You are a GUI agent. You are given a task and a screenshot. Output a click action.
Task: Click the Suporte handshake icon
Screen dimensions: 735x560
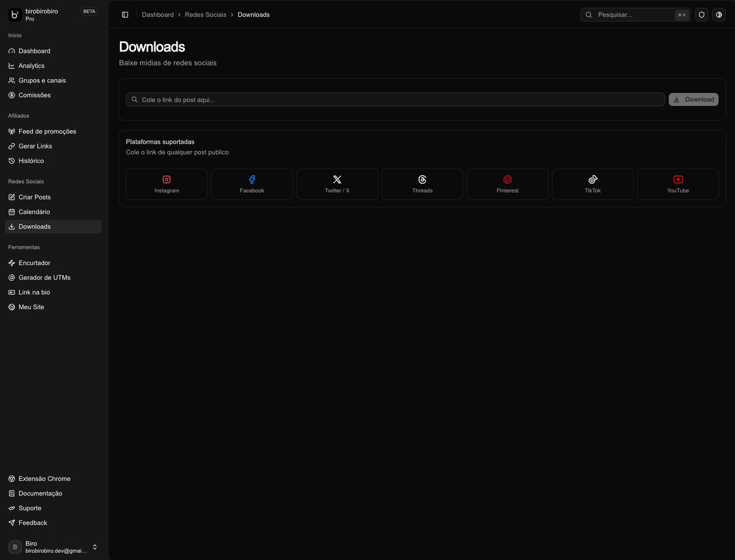[12, 508]
